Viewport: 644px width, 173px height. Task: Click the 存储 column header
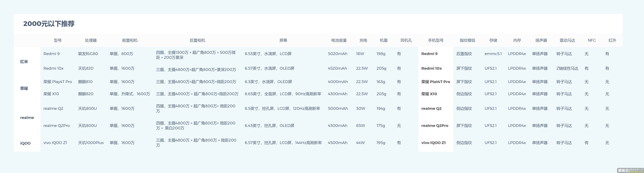[493, 40]
